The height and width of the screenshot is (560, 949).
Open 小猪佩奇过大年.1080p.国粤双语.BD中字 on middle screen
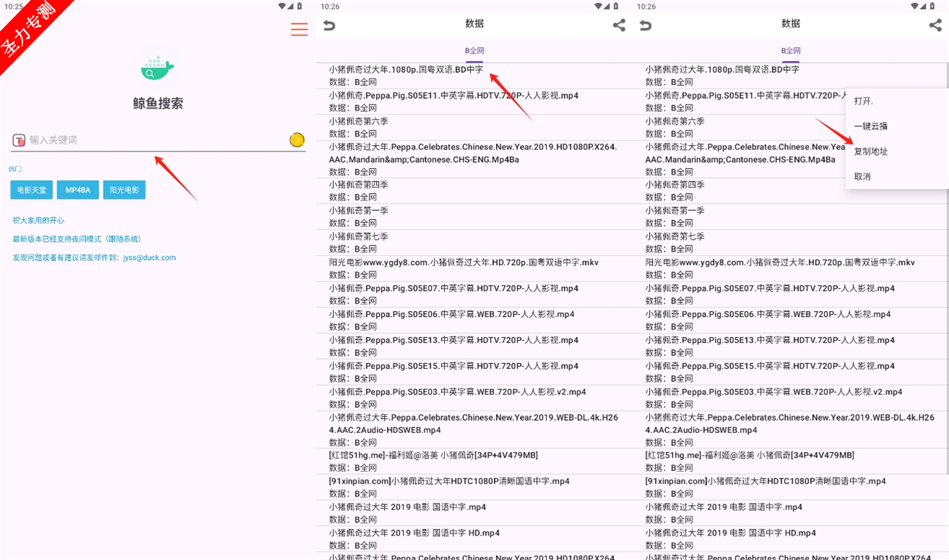click(474, 76)
